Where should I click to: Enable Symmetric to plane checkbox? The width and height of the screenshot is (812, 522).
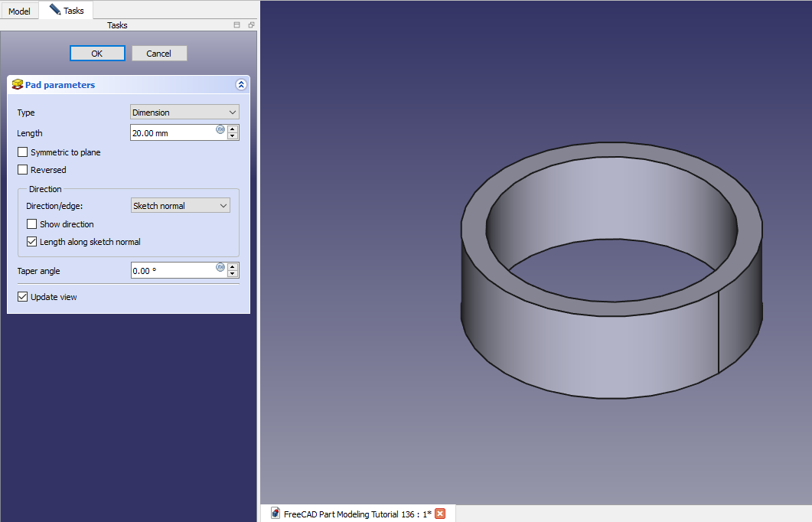click(23, 152)
